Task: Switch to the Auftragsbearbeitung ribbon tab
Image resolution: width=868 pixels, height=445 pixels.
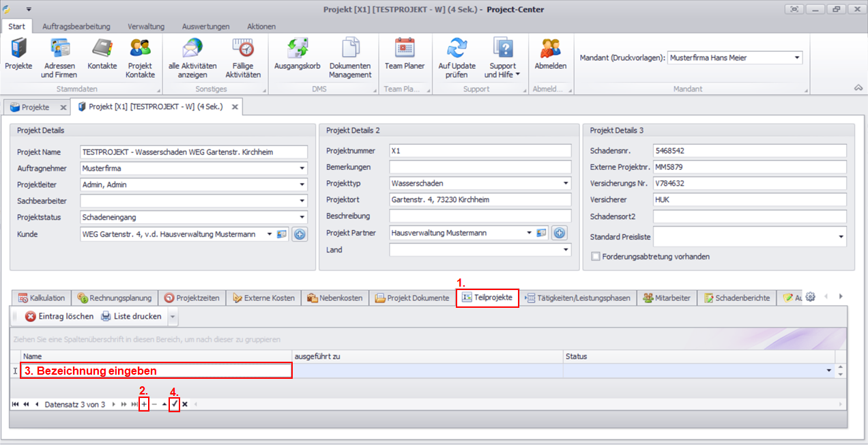Action: point(76,27)
